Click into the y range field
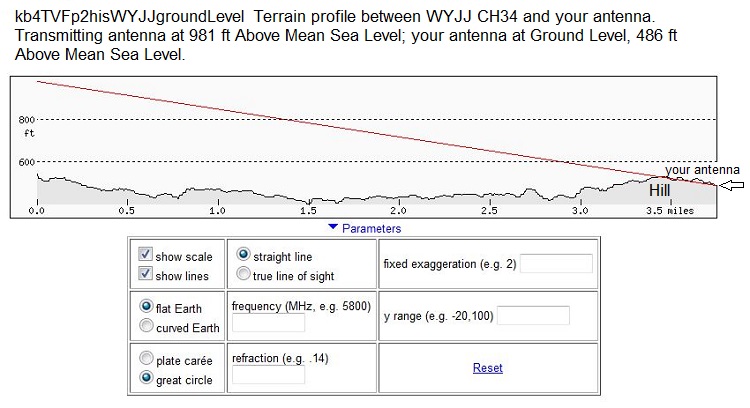Screen dimensions: 750x408 [533, 316]
